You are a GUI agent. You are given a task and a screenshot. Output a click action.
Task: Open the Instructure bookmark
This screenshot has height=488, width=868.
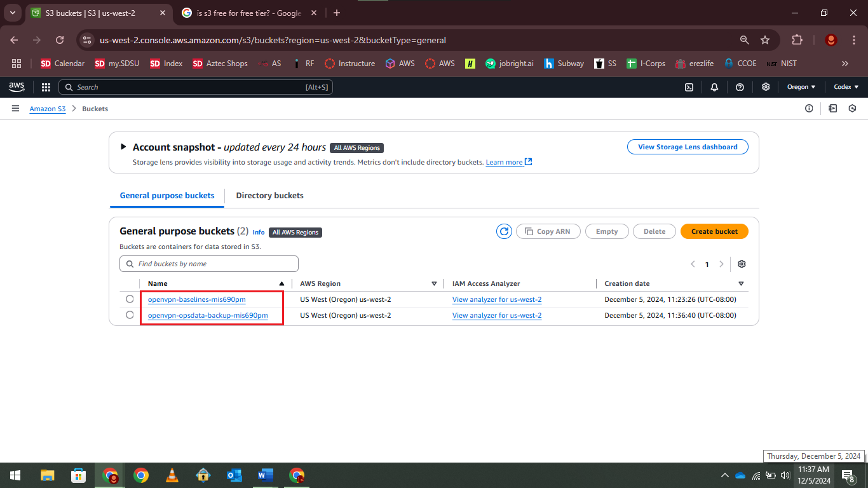click(x=350, y=64)
